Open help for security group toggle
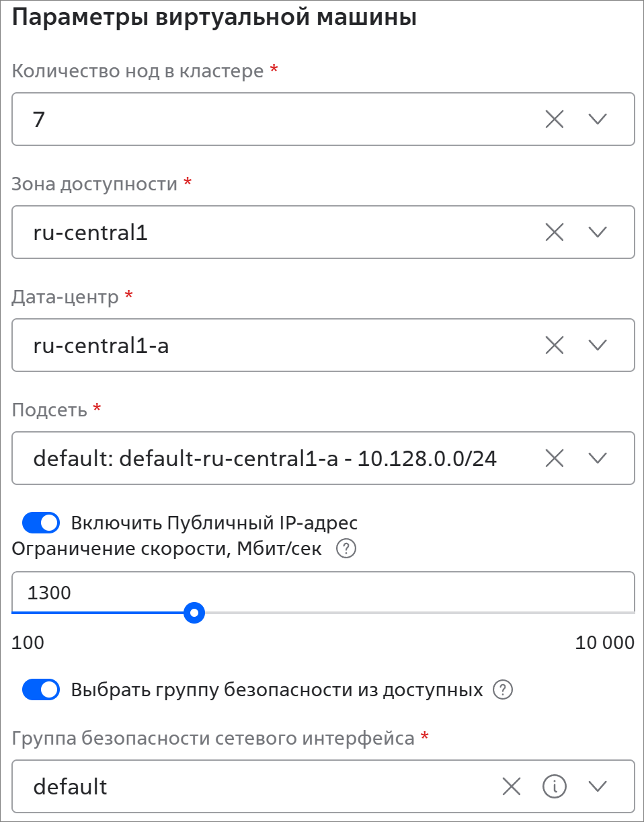Image resolution: width=644 pixels, height=822 pixels. (503, 689)
